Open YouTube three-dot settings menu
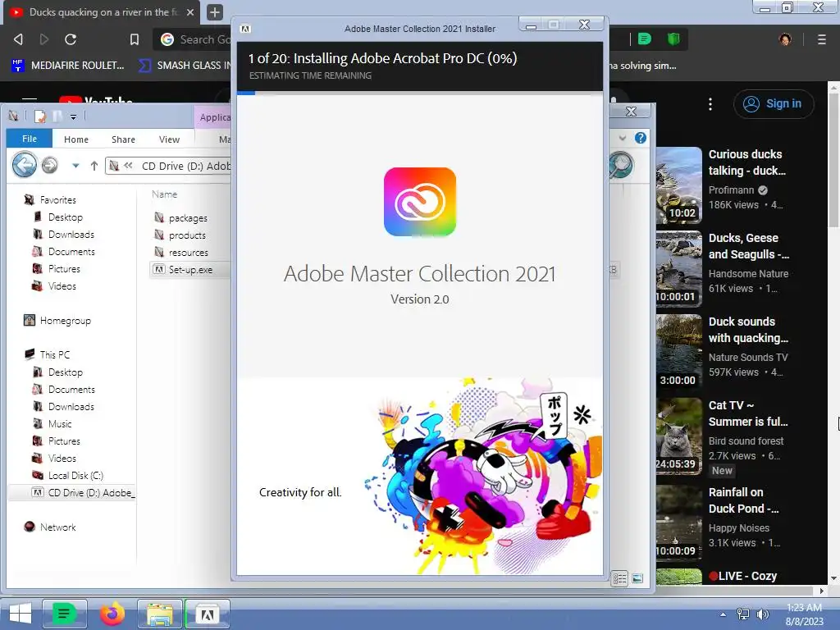Screen dimensions: 840x630 point(710,104)
